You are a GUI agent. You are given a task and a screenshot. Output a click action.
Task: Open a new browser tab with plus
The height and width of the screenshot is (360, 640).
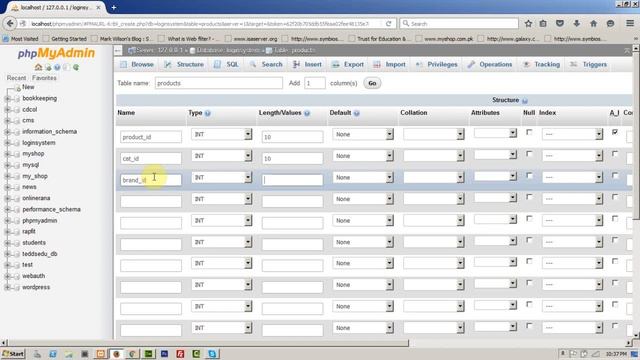(113, 7)
